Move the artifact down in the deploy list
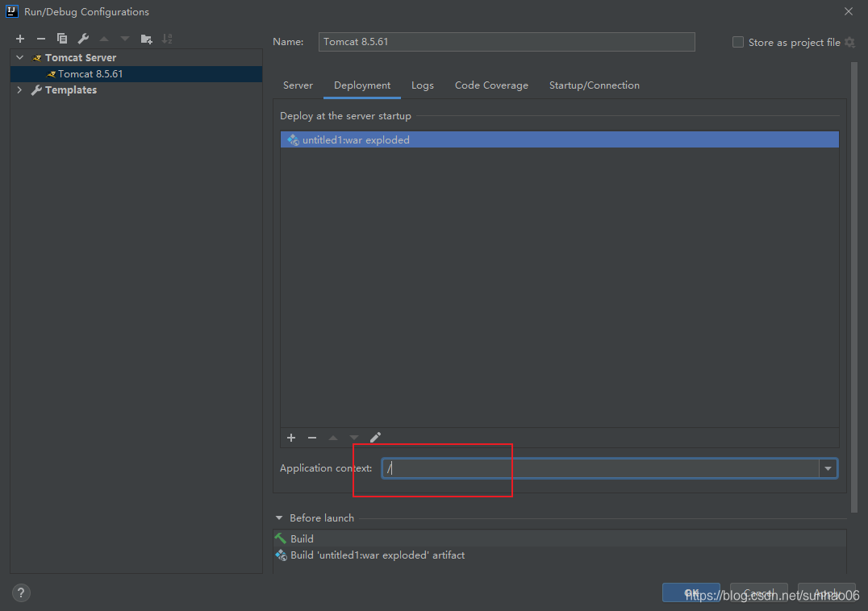The width and height of the screenshot is (868, 611). point(354,438)
